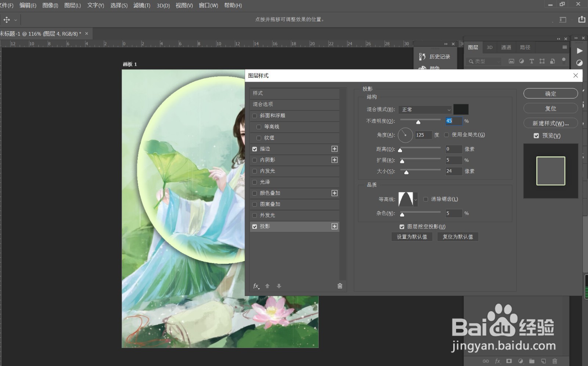Viewport: 588px width, 366px height.
Task: Click 设置为默认值 button
Action: [412, 237]
